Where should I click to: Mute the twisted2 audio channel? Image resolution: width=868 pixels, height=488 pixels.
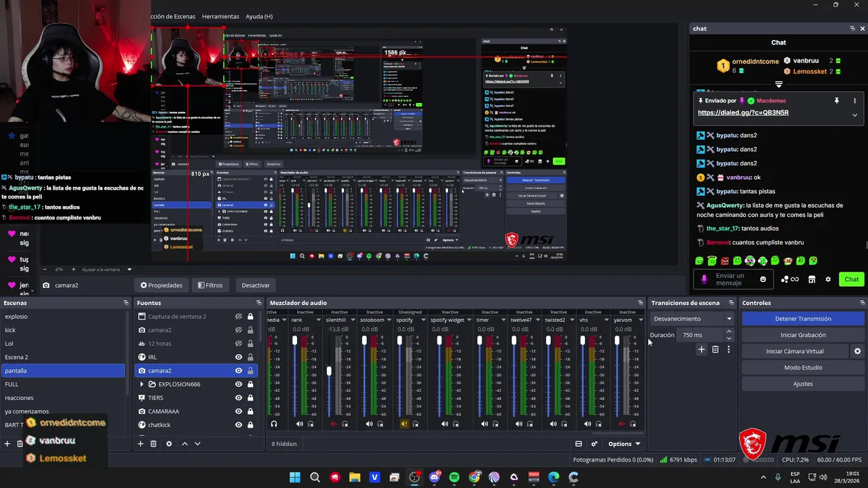553,424
